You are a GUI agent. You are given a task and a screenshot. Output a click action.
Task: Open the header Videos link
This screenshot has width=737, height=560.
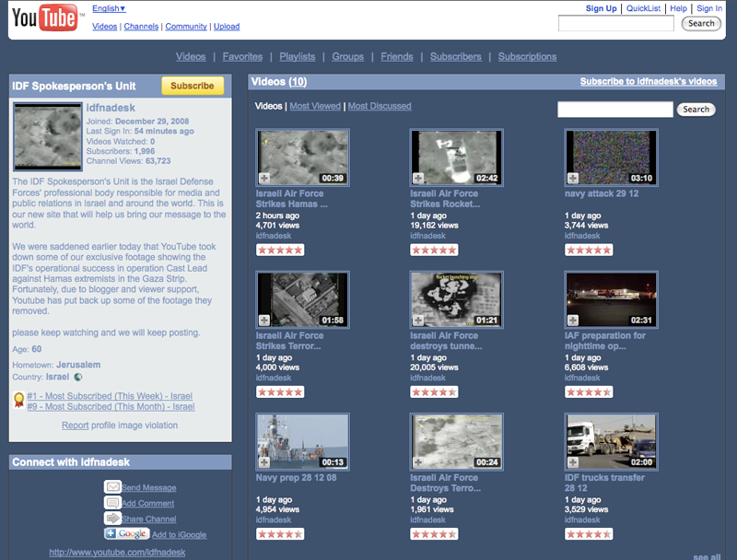(104, 27)
